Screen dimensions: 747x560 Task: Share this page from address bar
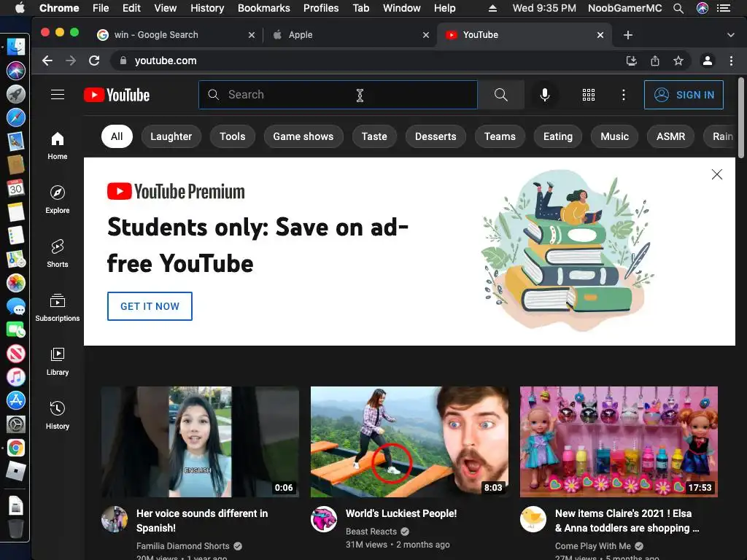655,61
